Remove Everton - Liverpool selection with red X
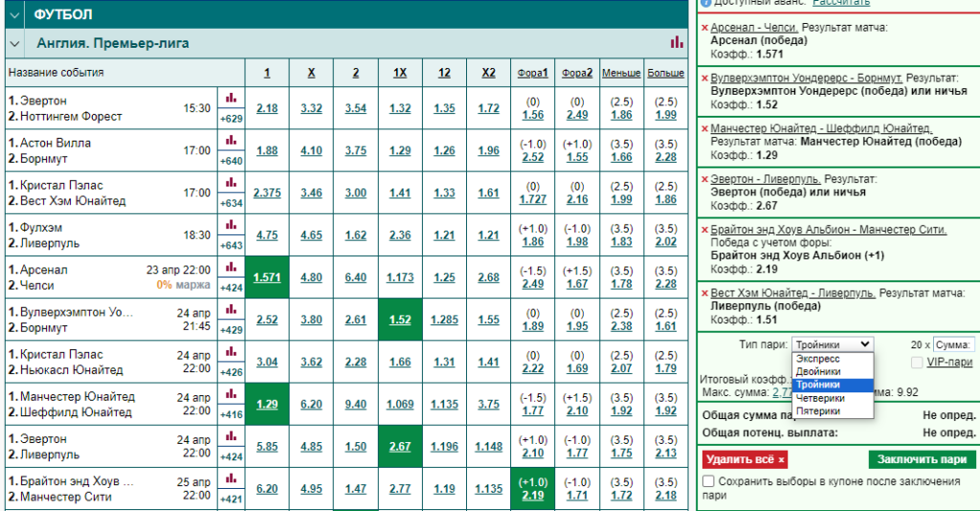Viewport: 980px width, 511px height. (705, 179)
